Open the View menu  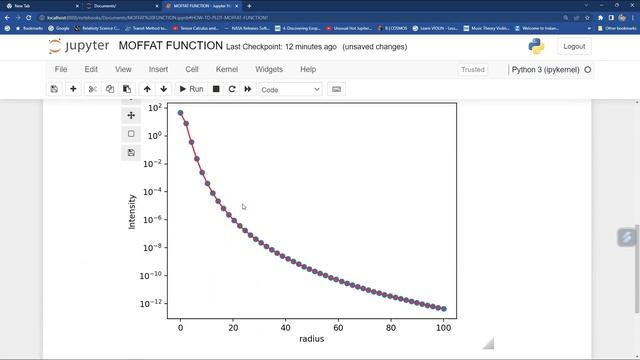123,69
